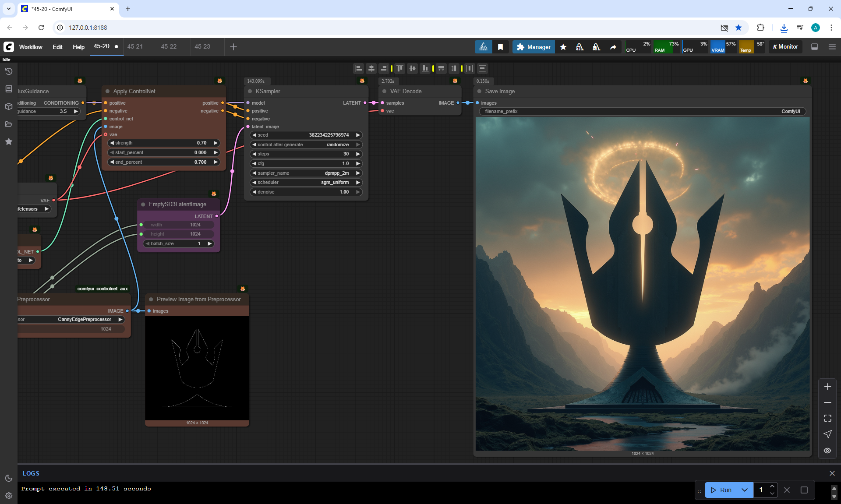Toggle link visibility eye icon
Viewport: 841px width, 504px height.
tap(827, 451)
